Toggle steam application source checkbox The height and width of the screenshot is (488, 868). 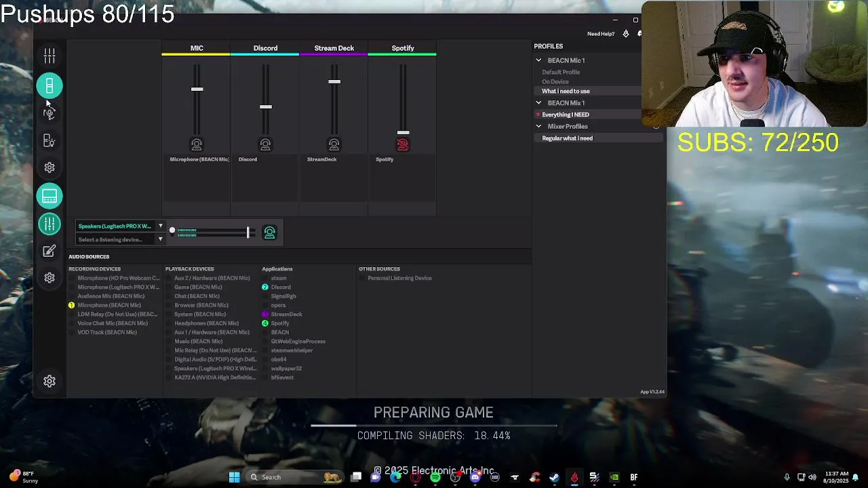[265, 278]
